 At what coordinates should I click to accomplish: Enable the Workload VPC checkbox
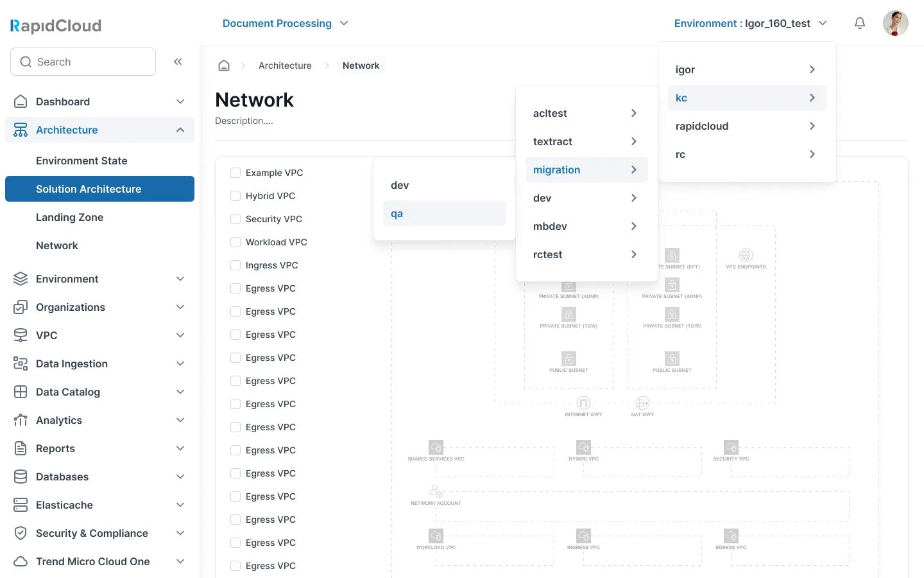[235, 242]
